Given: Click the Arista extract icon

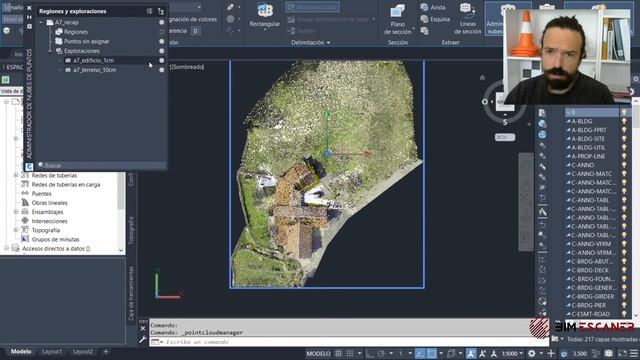Looking at the screenshot, I should (424, 7).
